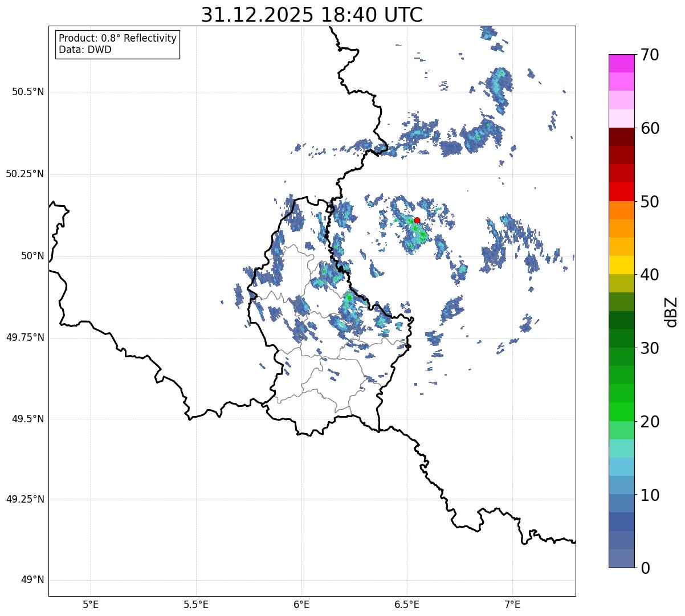Click the 49.75°N latitude label
Screen dimensions: 685x616
point(25,337)
